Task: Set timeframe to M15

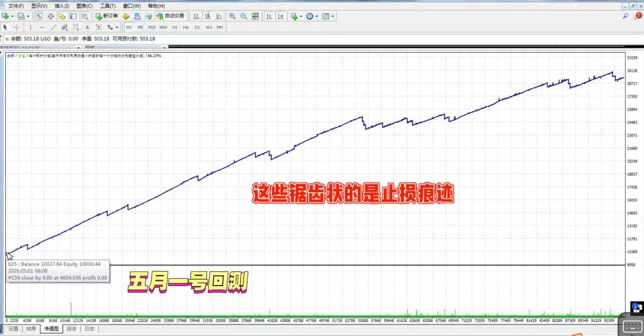Action: 151,27
